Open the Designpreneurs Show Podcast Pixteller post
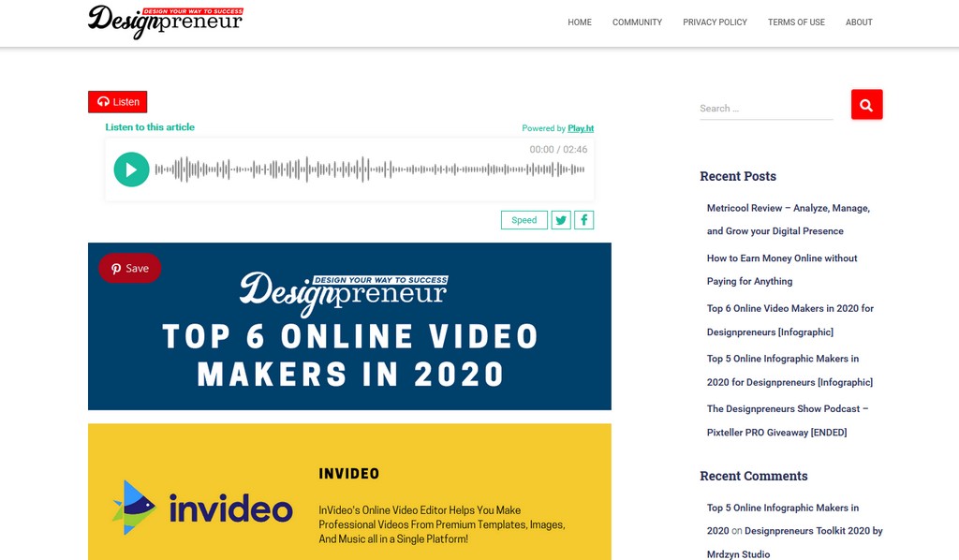 pyautogui.click(x=788, y=420)
